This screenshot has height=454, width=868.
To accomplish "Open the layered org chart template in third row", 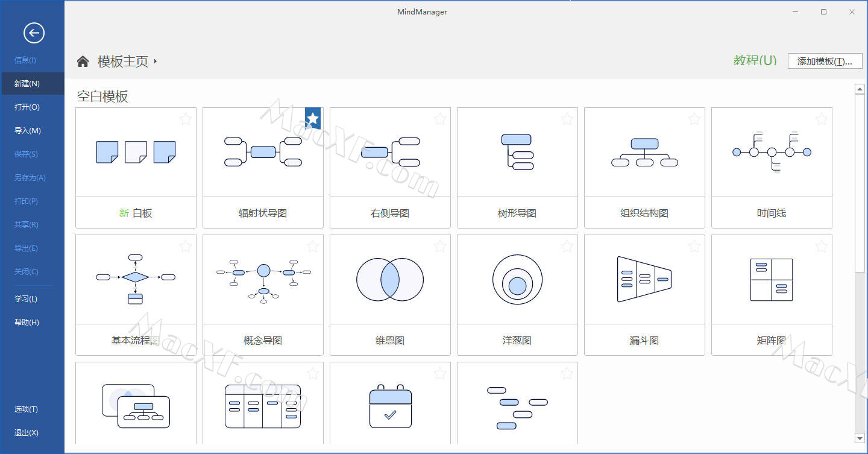I will (x=136, y=406).
